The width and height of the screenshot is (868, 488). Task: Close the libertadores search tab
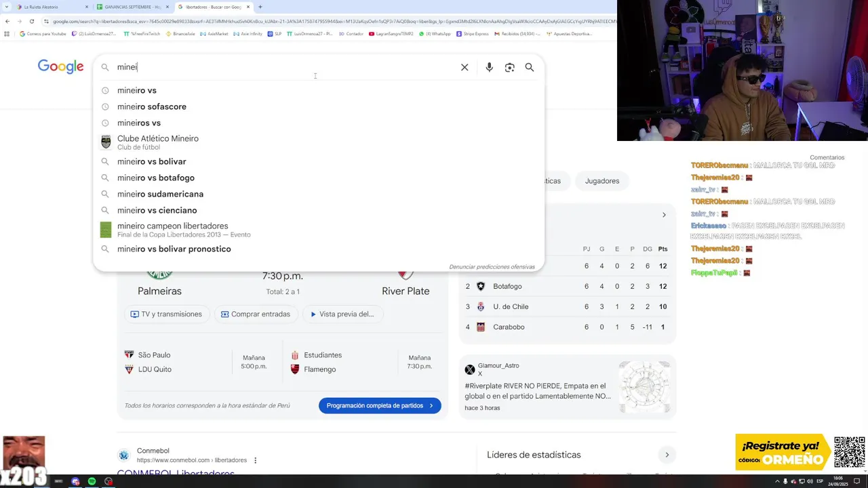pyautogui.click(x=249, y=7)
